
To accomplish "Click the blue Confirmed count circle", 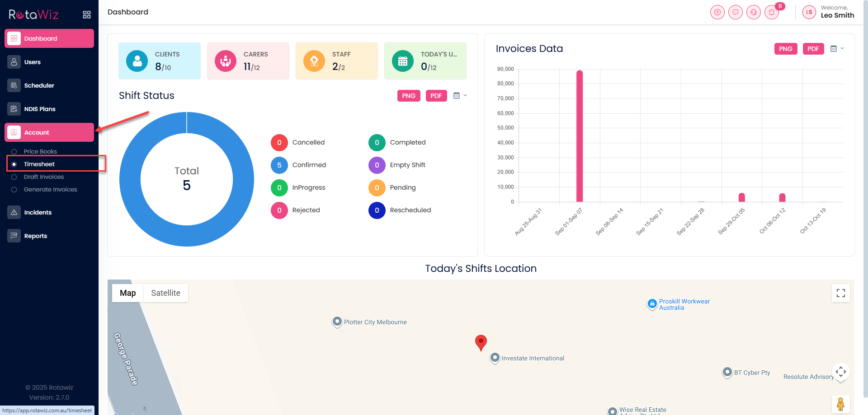I will [279, 165].
